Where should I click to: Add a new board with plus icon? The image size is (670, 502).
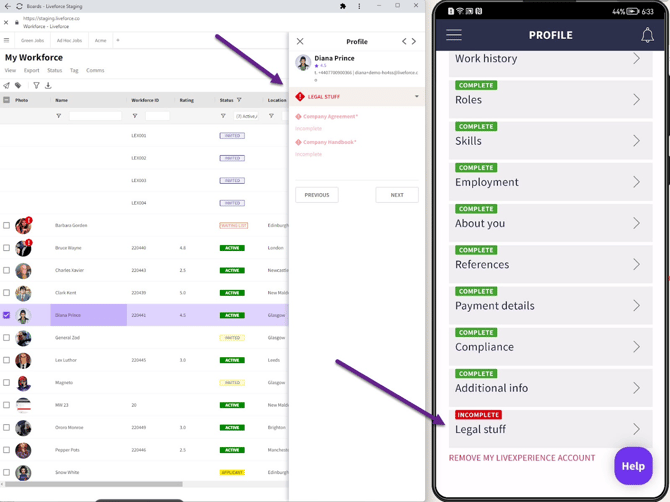point(118,40)
